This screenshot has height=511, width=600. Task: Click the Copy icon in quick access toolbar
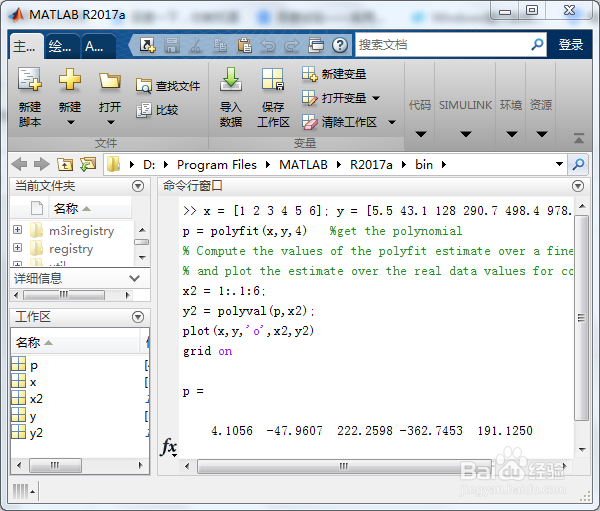point(220,46)
